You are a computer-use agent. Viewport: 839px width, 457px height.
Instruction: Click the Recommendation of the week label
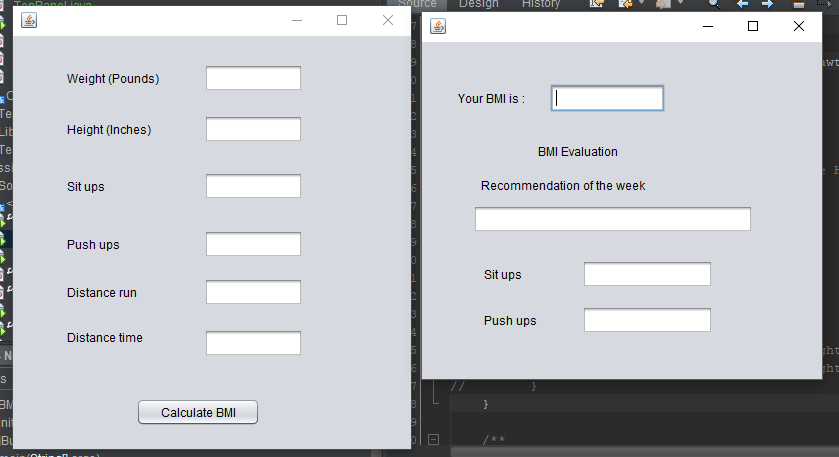[563, 186]
